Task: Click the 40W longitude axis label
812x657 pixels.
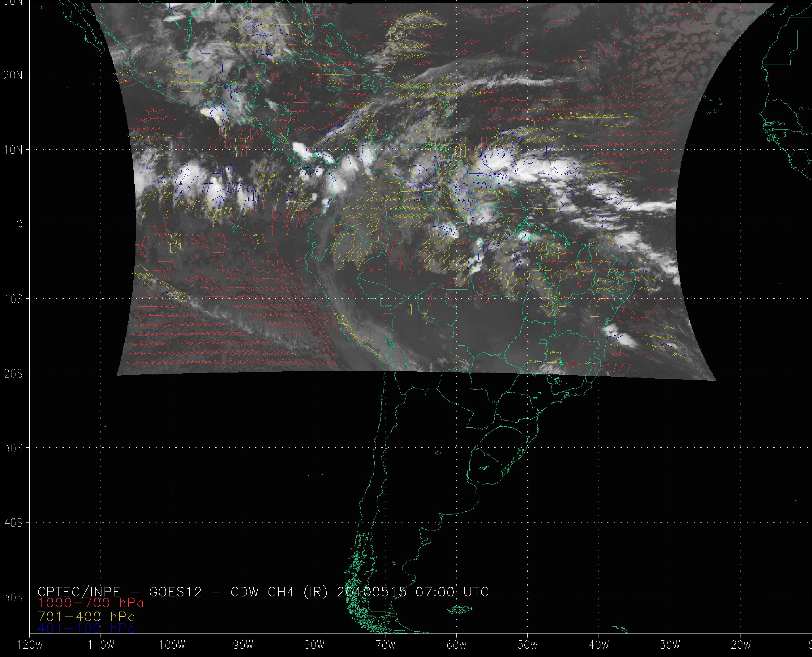Action: pyautogui.click(x=599, y=645)
